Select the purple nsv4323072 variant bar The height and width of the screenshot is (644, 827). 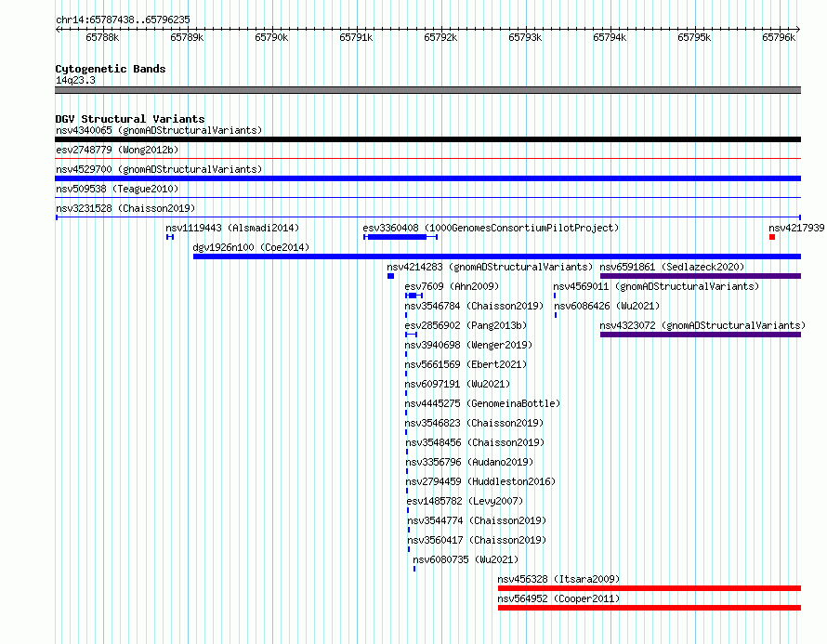point(701,335)
